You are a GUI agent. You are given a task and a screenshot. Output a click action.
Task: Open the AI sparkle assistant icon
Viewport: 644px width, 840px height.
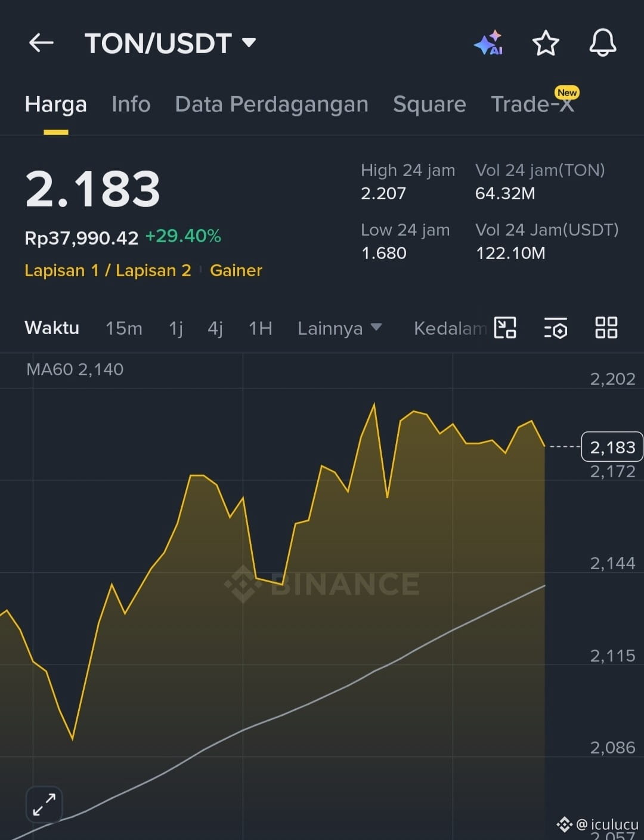tap(488, 43)
